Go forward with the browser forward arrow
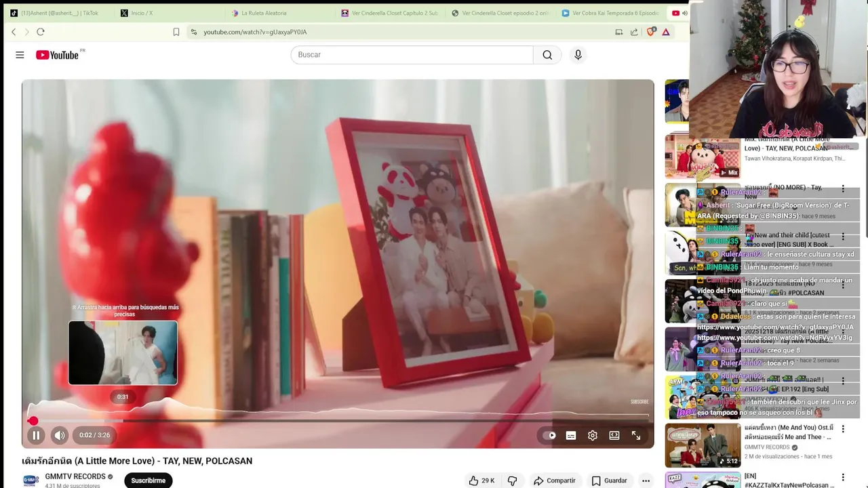This screenshot has width=868, height=488. coord(27,32)
